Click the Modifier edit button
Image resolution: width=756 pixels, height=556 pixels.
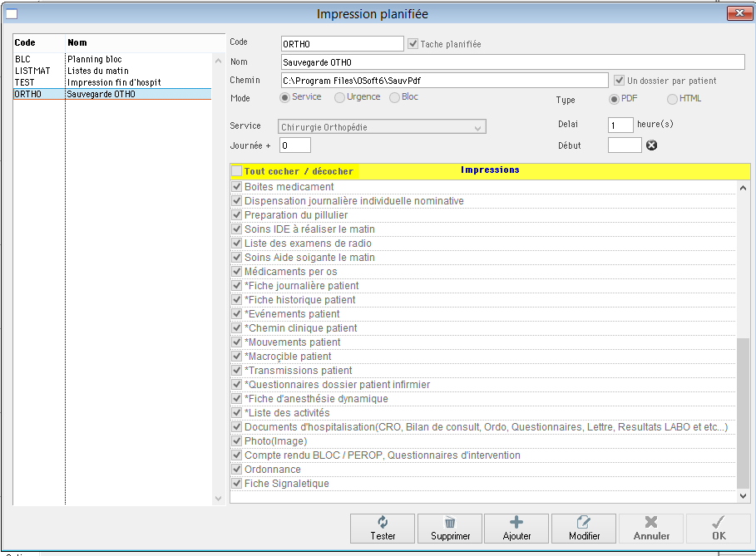584,529
